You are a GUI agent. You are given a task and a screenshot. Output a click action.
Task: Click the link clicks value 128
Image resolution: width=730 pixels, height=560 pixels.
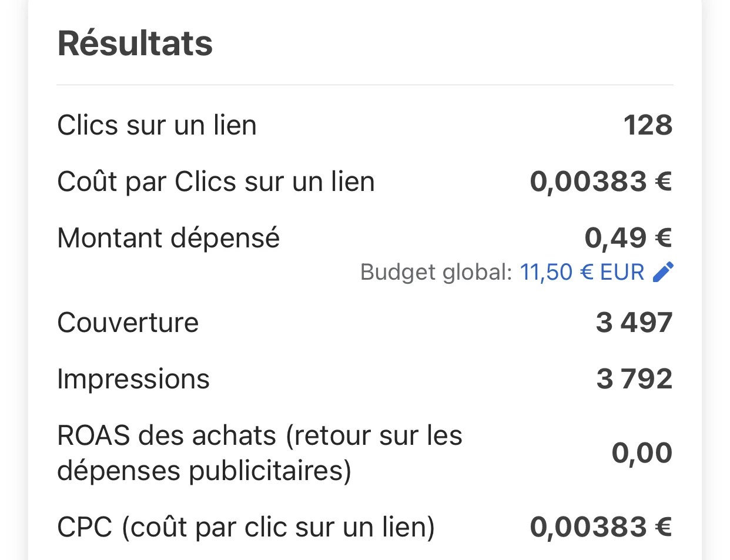[648, 125]
